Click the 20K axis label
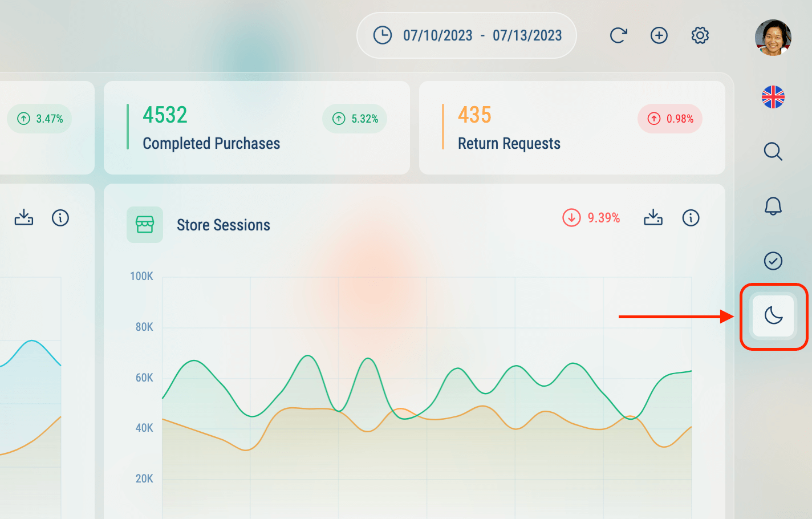This screenshot has width=812, height=519. click(144, 479)
